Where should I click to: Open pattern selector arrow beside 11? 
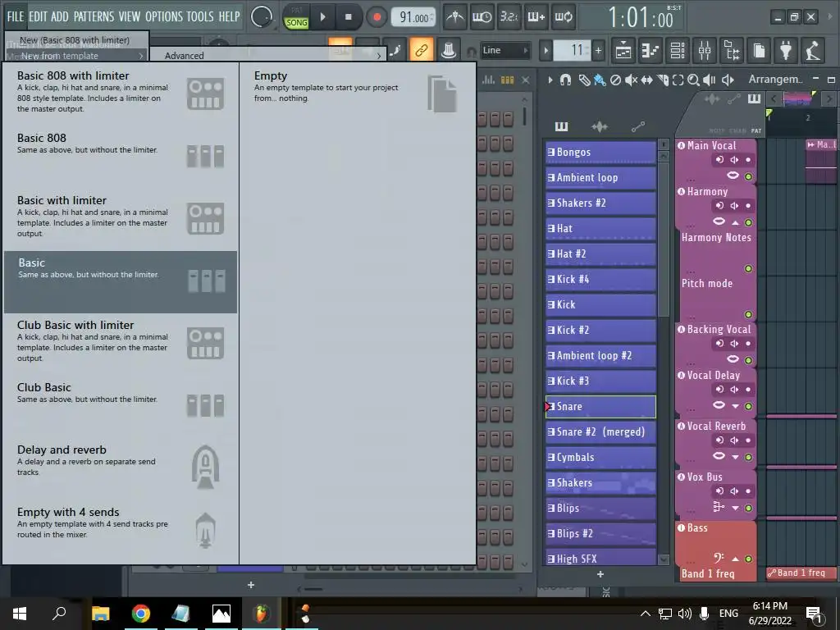pyautogui.click(x=546, y=51)
